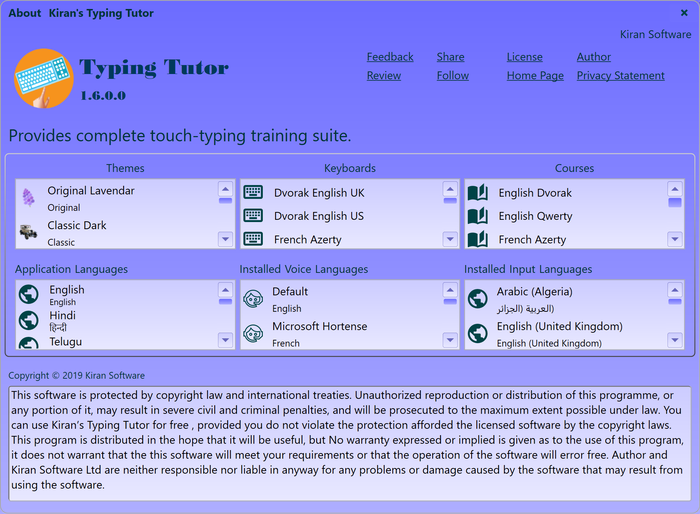Click the Keyboards list up arrow
Screen dimensions: 700x514
coord(450,189)
